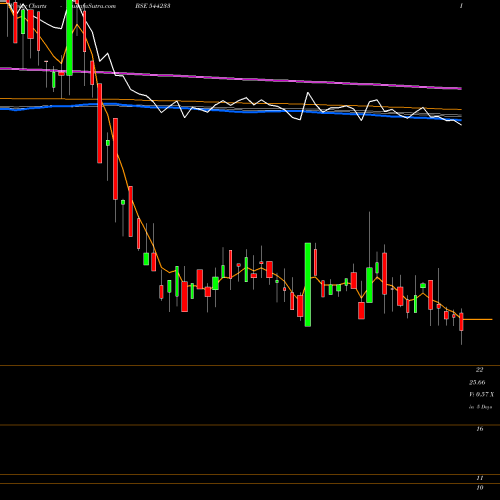
Task: Click the price level label 10
Action: click(479, 488)
